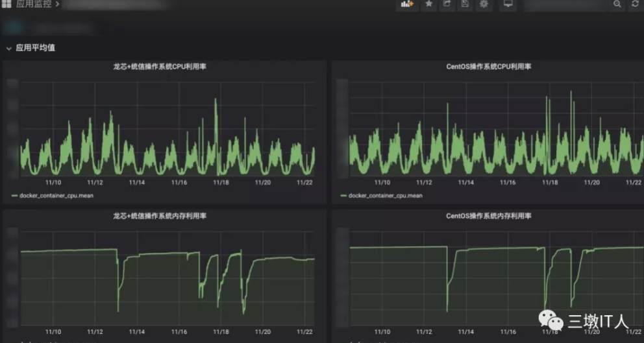Click green legend color swatch in 龙芯 CPU panel
This screenshot has height=343, width=644.
click(14, 195)
